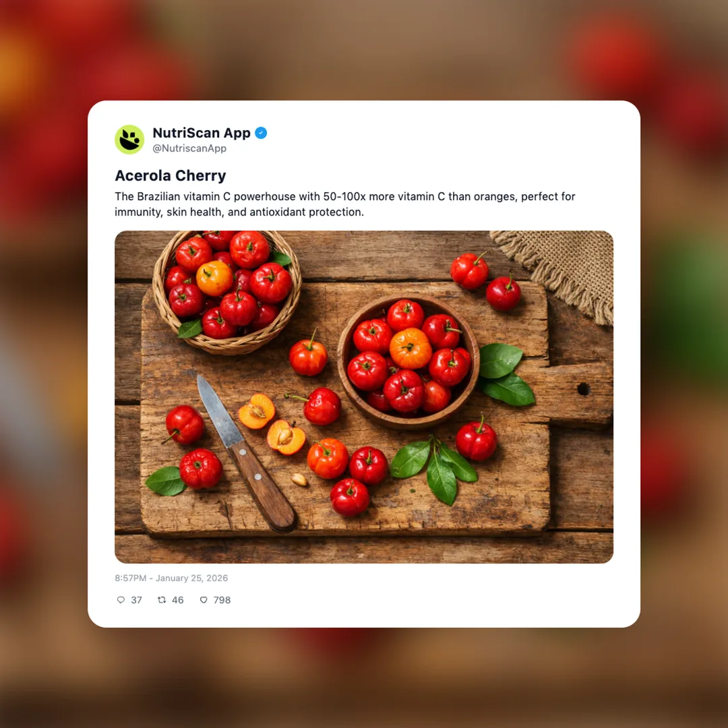The height and width of the screenshot is (728, 728).
Task: Click the wicker basket of cherries in photo
Action: point(227,292)
